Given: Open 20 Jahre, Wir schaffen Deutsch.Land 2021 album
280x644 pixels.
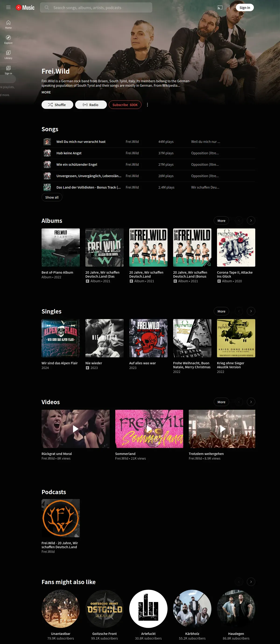Looking at the screenshot, I should coord(148,248).
